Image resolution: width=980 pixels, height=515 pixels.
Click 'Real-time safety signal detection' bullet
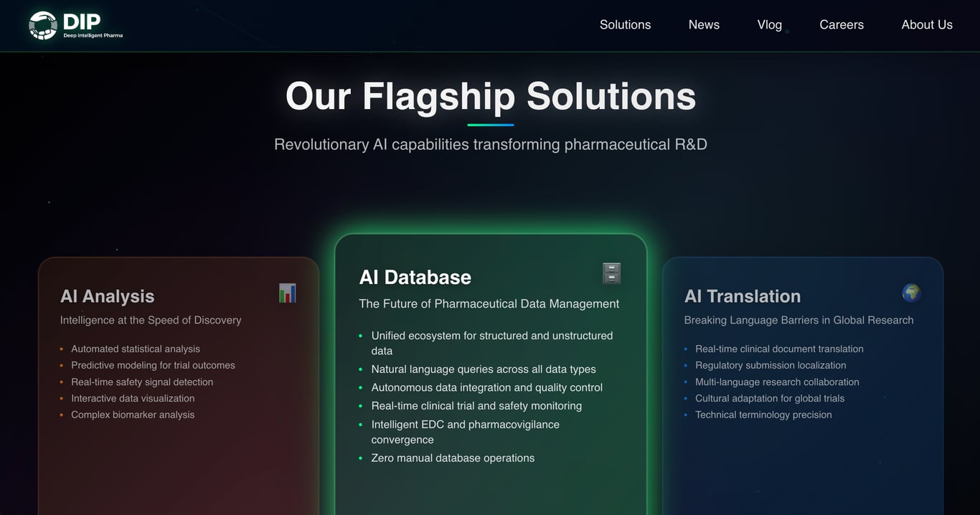(x=142, y=382)
